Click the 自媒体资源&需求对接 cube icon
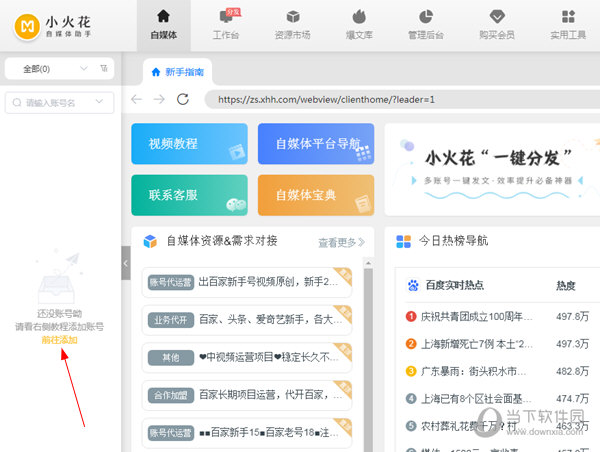The width and height of the screenshot is (600, 452). tap(150, 242)
